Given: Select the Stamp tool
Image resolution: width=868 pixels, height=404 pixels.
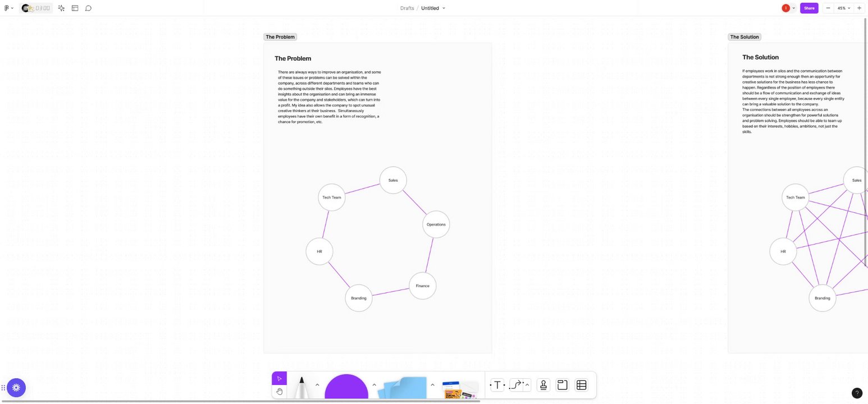Looking at the screenshot, I should tap(543, 385).
